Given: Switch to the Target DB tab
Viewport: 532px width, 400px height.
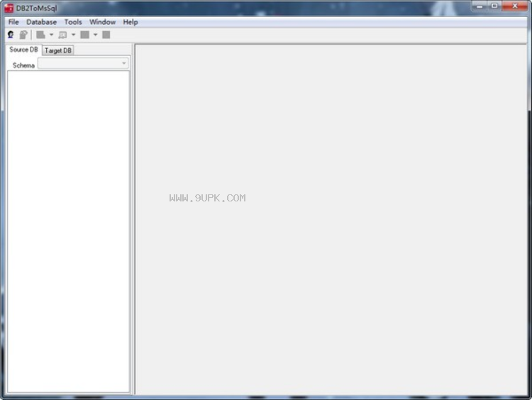Looking at the screenshot, I should [58, 50].
